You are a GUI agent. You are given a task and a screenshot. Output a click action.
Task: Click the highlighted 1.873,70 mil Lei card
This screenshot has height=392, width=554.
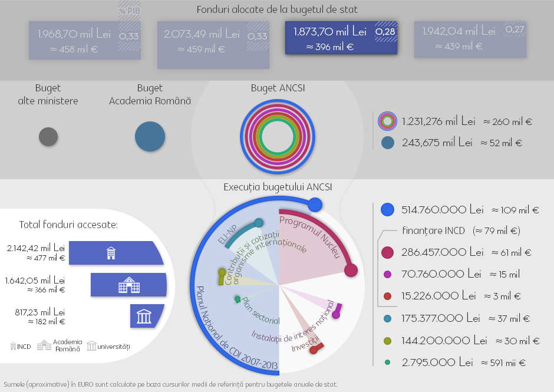point(341,38)
